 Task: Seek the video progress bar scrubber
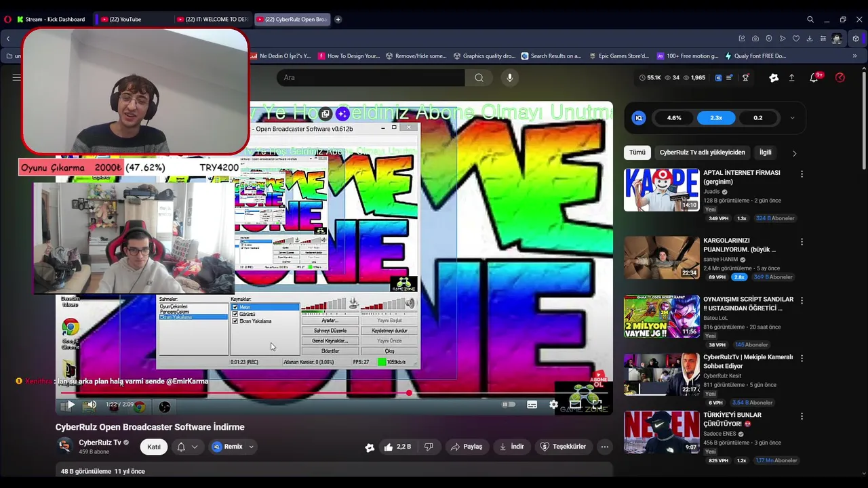click(x=409, y=393)
